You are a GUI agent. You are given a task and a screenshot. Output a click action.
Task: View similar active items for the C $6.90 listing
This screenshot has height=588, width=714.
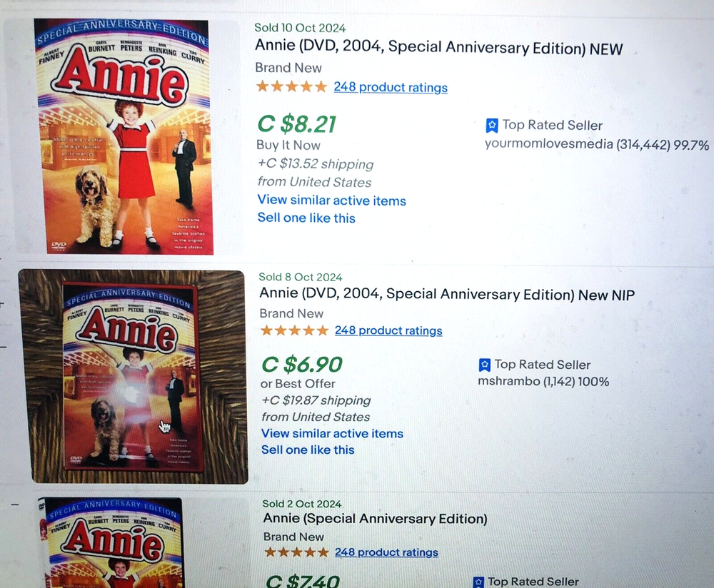(x=332, y=433)
